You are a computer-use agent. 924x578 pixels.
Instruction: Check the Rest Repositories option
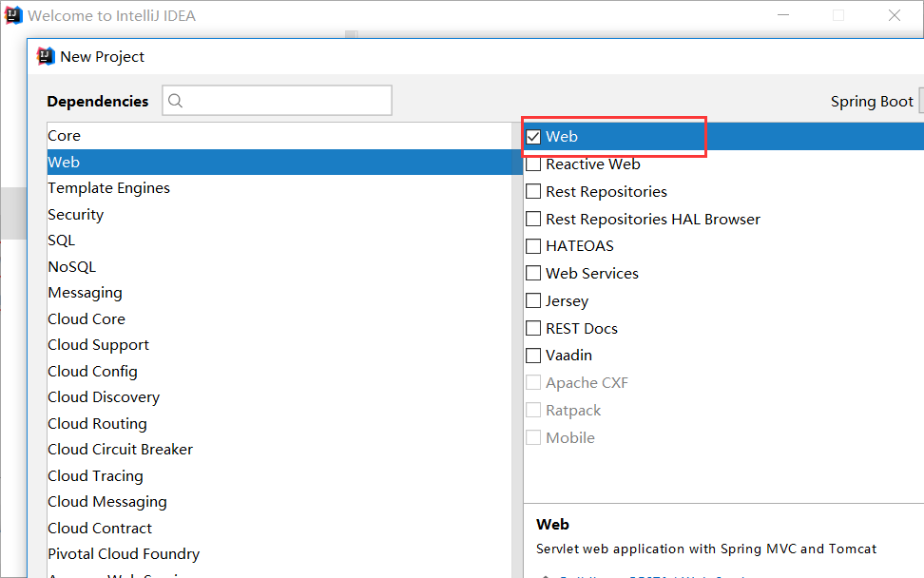click(533, 191)
